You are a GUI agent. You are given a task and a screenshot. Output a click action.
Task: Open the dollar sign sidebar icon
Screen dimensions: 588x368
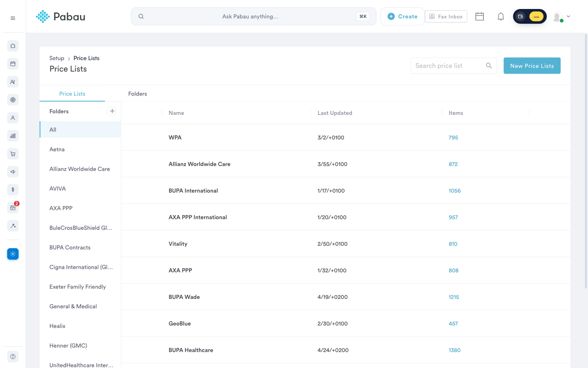(13, 190)
